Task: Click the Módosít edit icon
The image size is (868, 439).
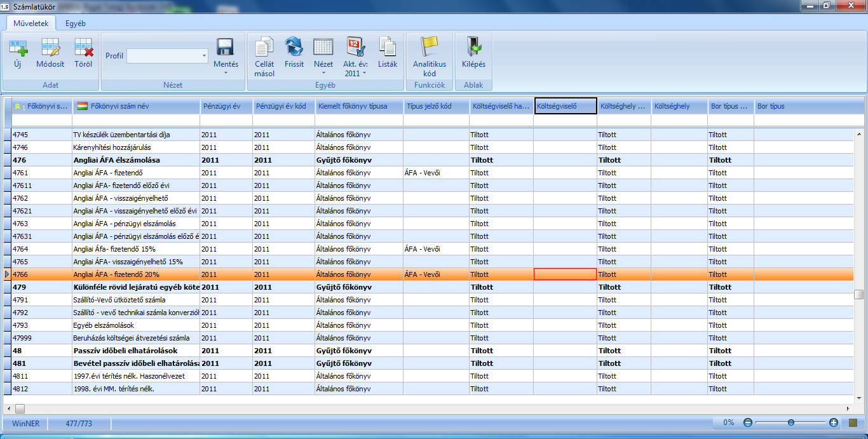Action: (50, 48)
